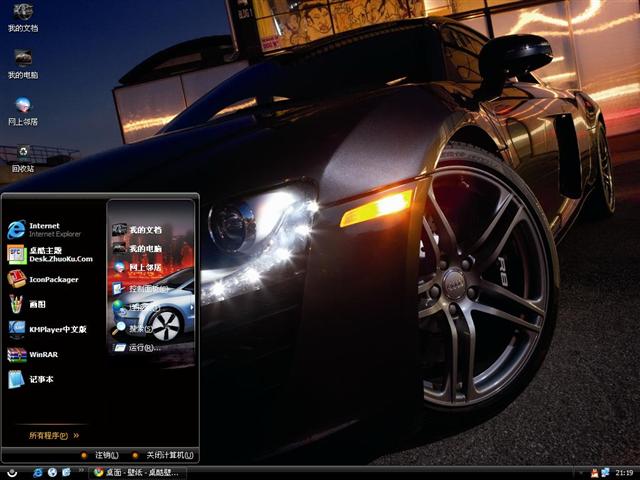Open 我的文档 desktop icon
This screenshot has height=480, width=640.
(23, 18)
